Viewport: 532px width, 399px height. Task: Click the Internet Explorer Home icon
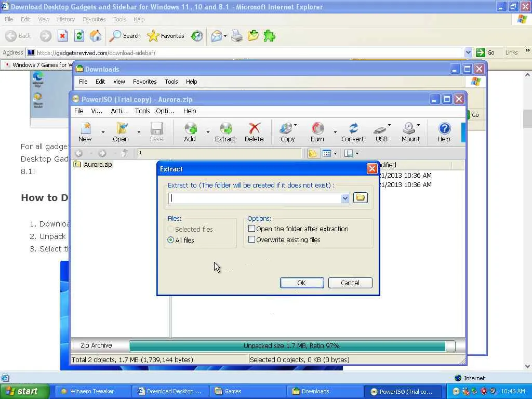click(96, 36)
